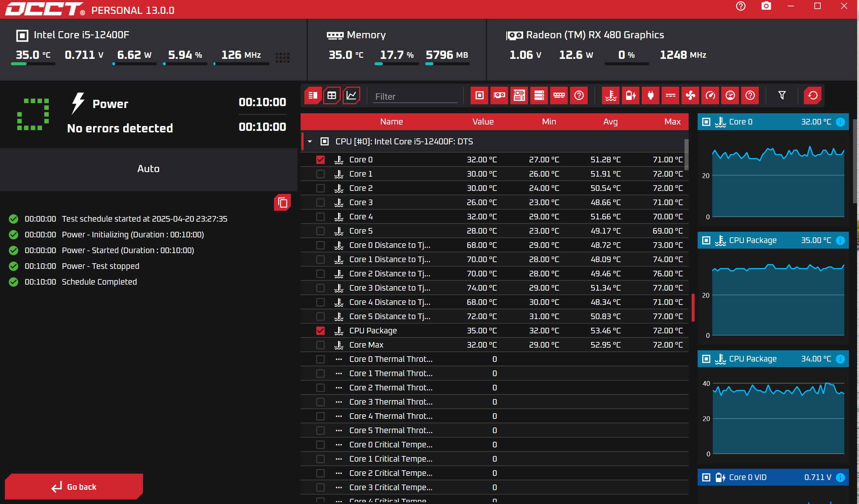The height and width of the screenshot is (504, 859).
Task: Check the Core 0 Distance to TjMax checkbox
Action: (320, 245)
